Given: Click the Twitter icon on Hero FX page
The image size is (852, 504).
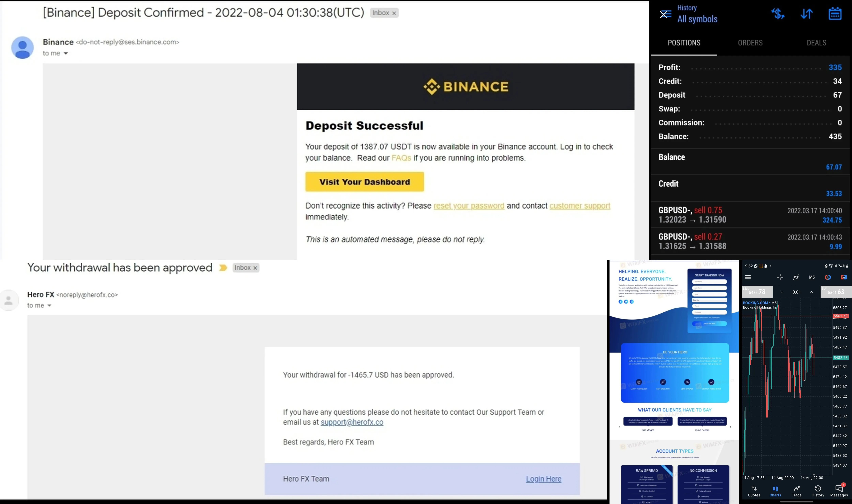Looking at the screenshot, I should (626, 302).
